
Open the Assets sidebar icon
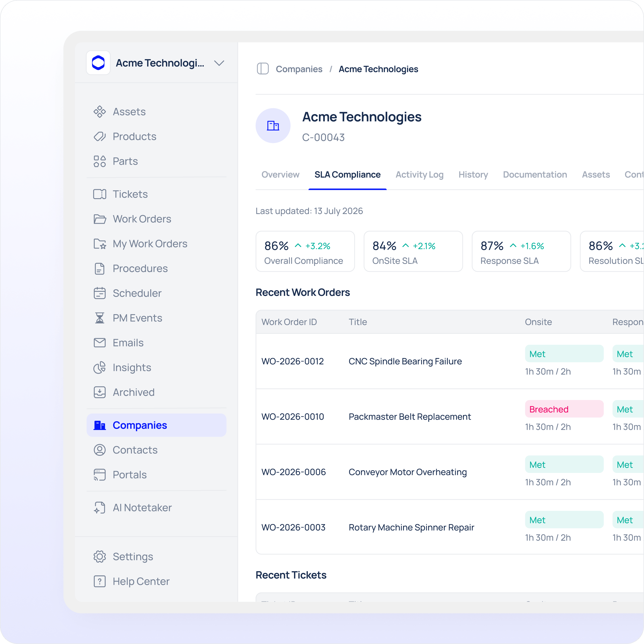[x=99, y=112]
